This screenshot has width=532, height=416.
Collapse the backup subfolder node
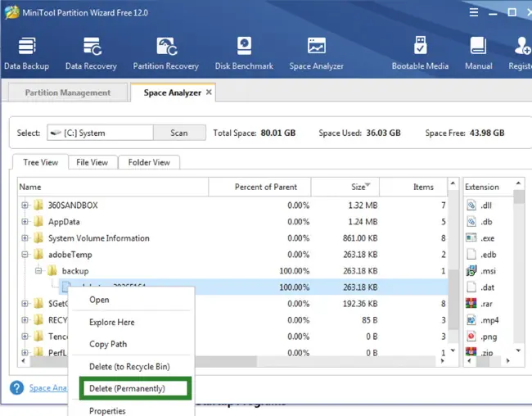(38, 271)
